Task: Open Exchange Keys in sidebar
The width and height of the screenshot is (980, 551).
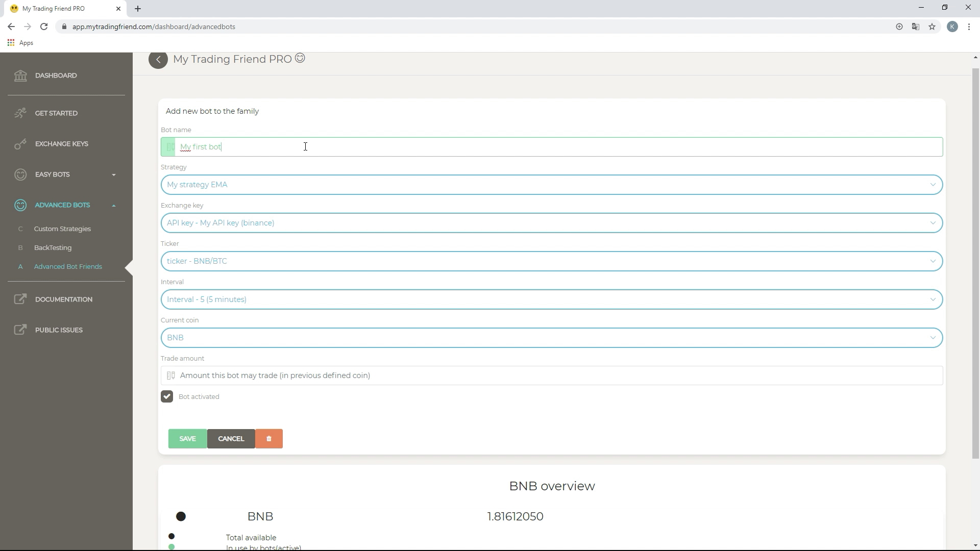Action: coord(62,144)
